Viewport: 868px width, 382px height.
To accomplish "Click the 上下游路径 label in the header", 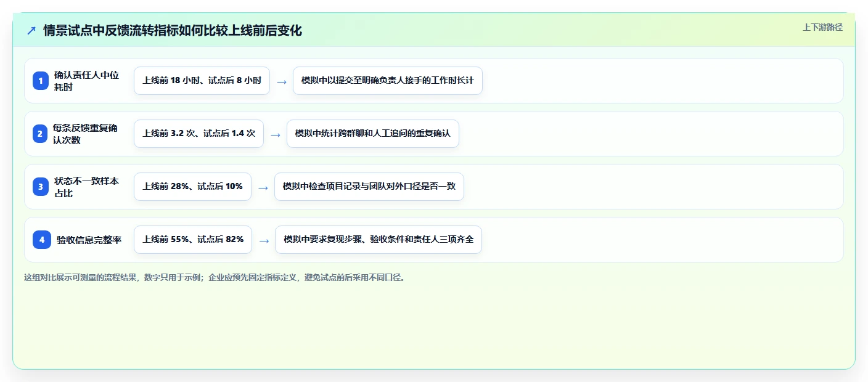I will point(822,27).
